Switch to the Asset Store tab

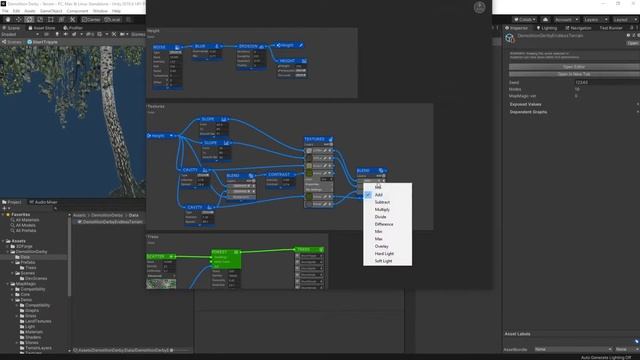pos(42,28)
